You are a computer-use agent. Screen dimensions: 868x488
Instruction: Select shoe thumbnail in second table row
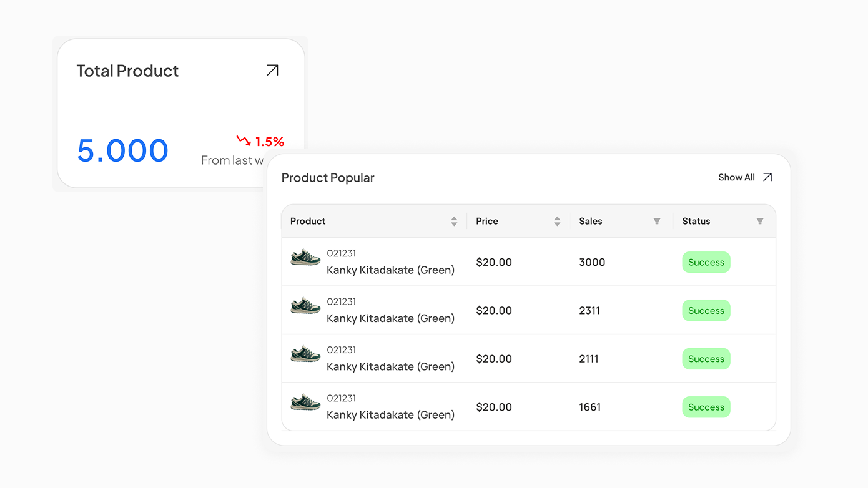[x=305, y=306]
